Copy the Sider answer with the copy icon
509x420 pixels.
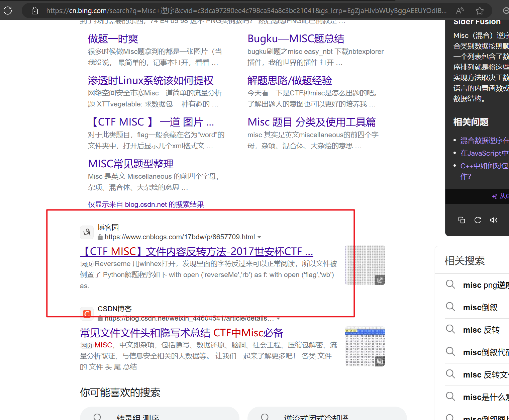tap(462, 220)
